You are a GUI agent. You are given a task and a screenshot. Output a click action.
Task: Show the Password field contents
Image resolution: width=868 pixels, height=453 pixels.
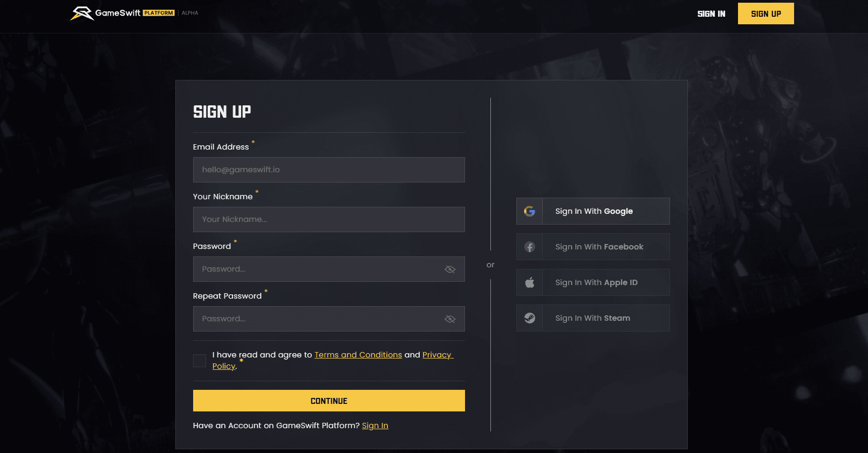(450, 269)
